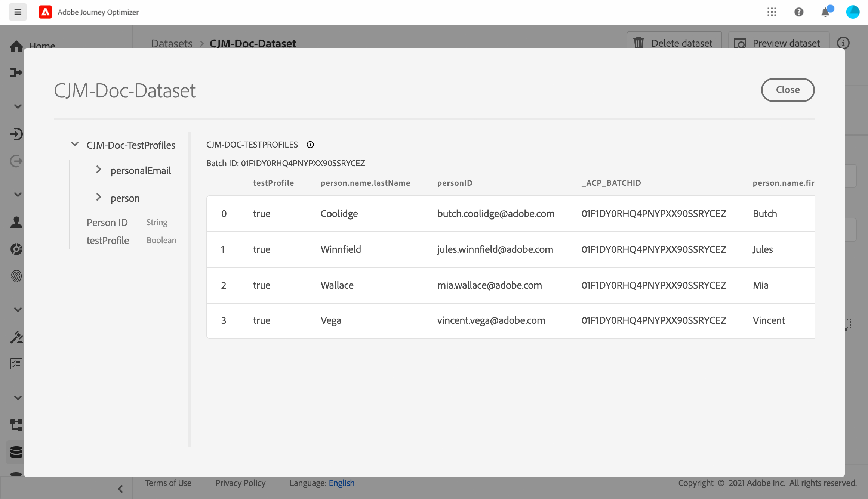Open the notifications bell
Viewport: 868px width, 499px height.
coord(825,12)
